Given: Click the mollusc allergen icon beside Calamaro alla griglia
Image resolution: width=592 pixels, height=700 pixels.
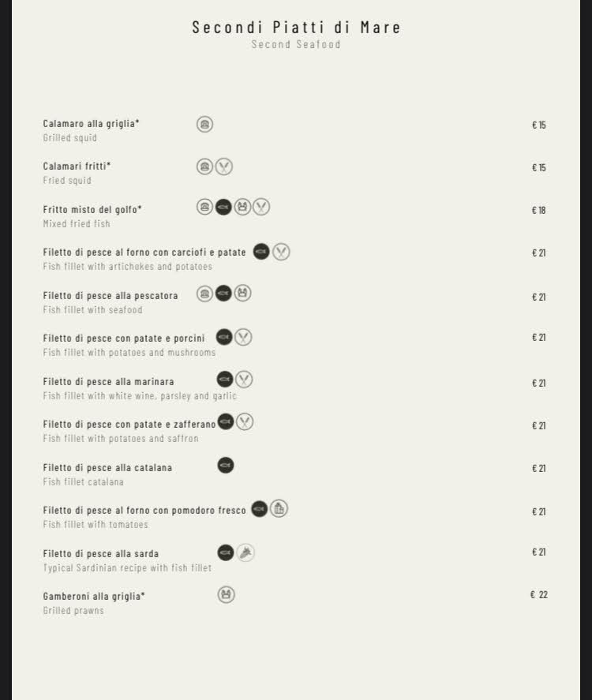Looking at the screenshot, I should (205, 124).
